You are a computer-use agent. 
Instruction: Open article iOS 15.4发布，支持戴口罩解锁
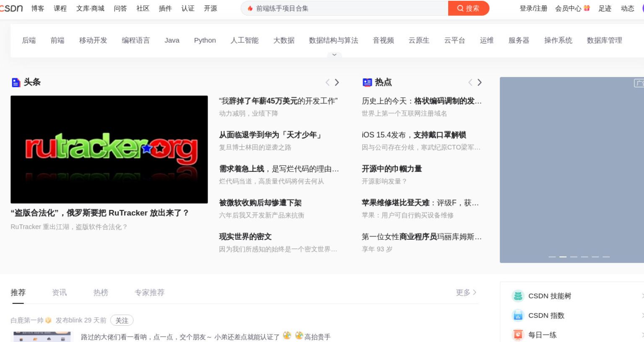[x=414, y=135]
